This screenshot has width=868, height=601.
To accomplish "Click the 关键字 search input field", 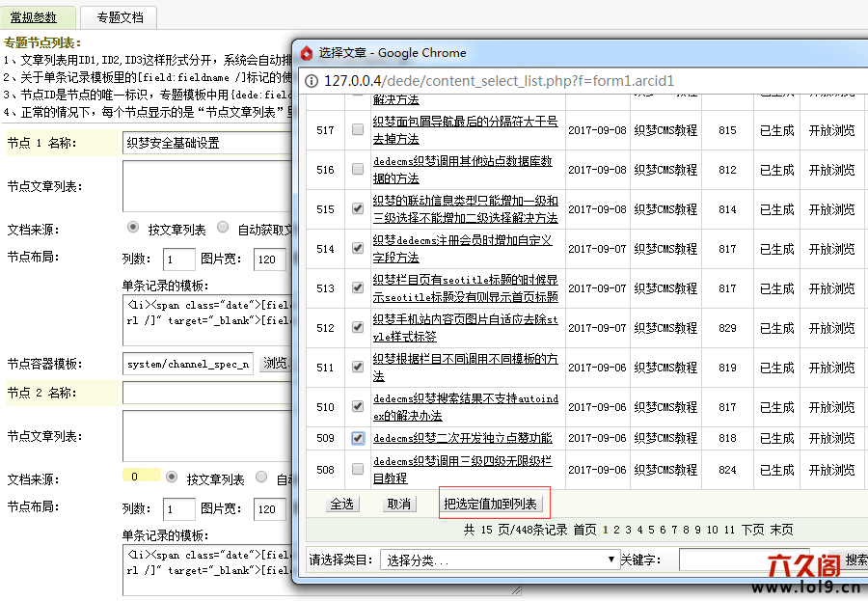I will pos(743,560).
